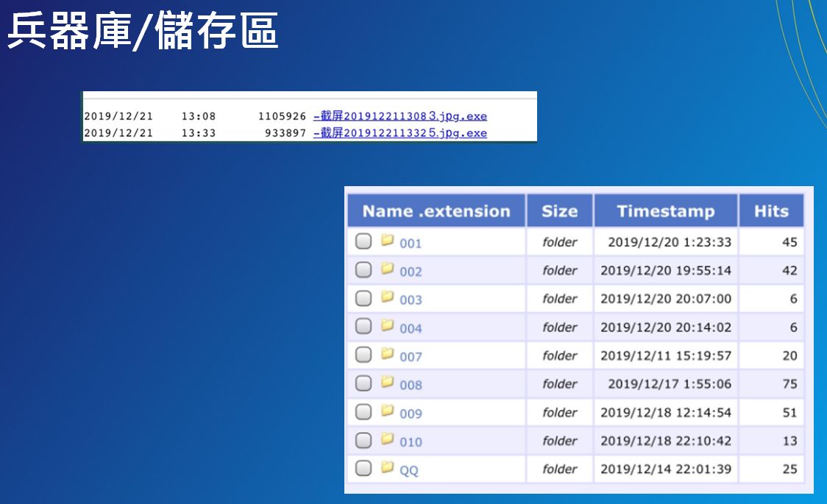This screenshot has width=827, height=504.
Task: Click the file size 1105926
Action: point(282,116)
